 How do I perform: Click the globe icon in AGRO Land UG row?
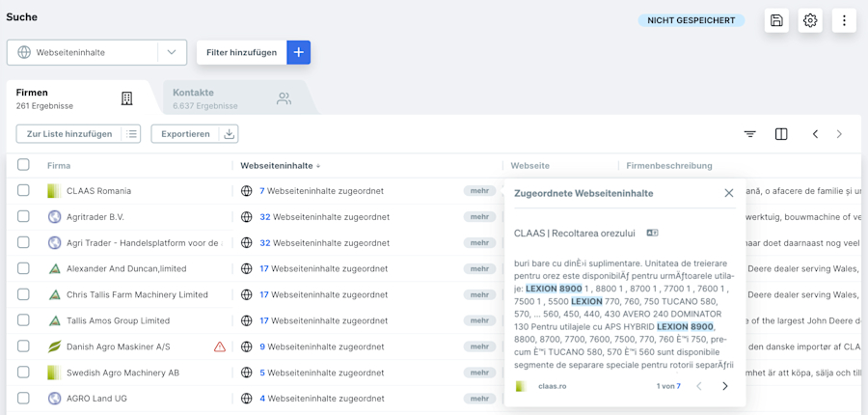tap(246, 399)
